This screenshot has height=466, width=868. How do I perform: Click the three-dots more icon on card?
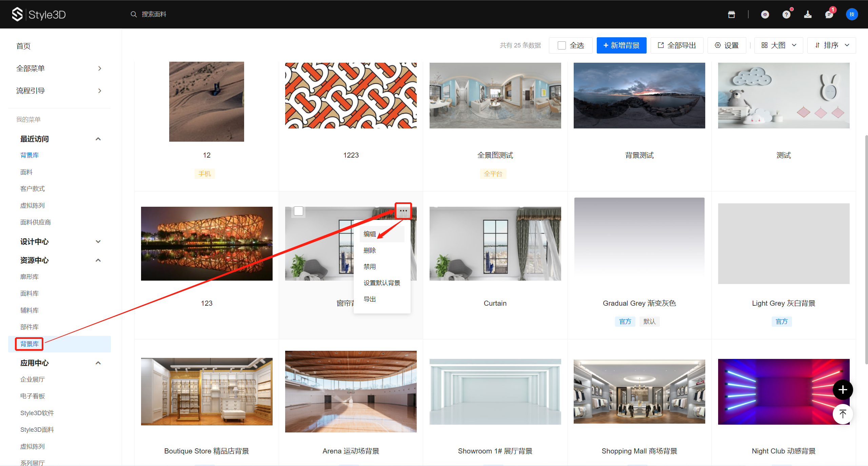click(x=403, y=211)
